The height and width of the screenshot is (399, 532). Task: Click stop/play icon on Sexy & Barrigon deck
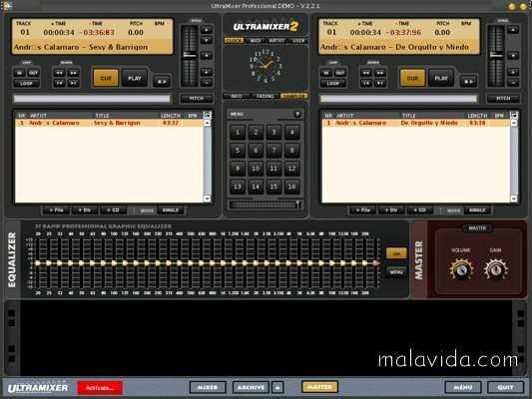click(162, 82)
